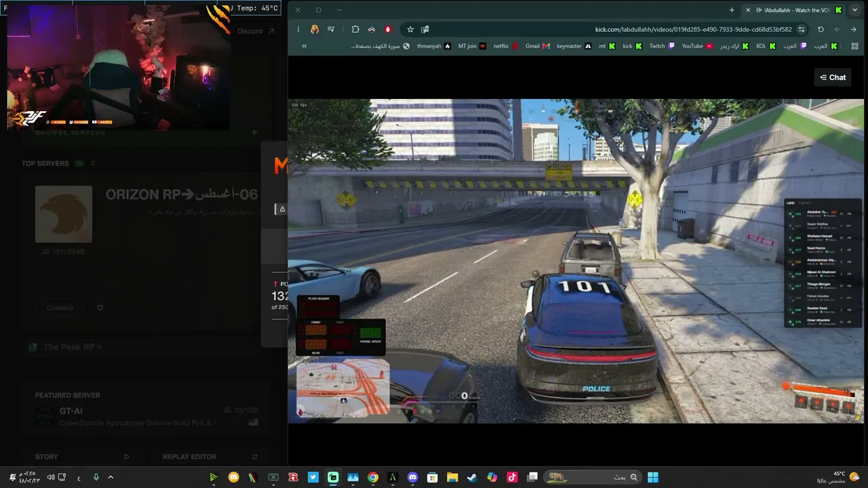Go back to the previous page

click(x=853, y=29)
